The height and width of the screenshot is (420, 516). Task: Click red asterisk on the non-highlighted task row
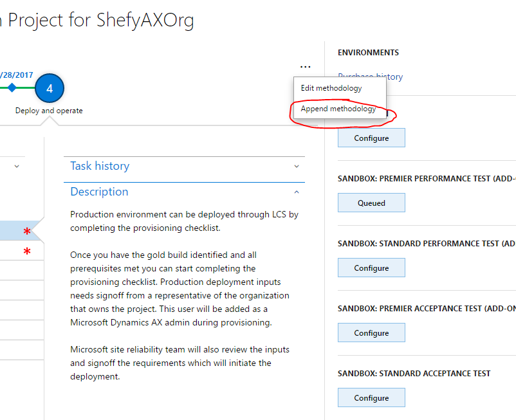(x=27, y=251)
